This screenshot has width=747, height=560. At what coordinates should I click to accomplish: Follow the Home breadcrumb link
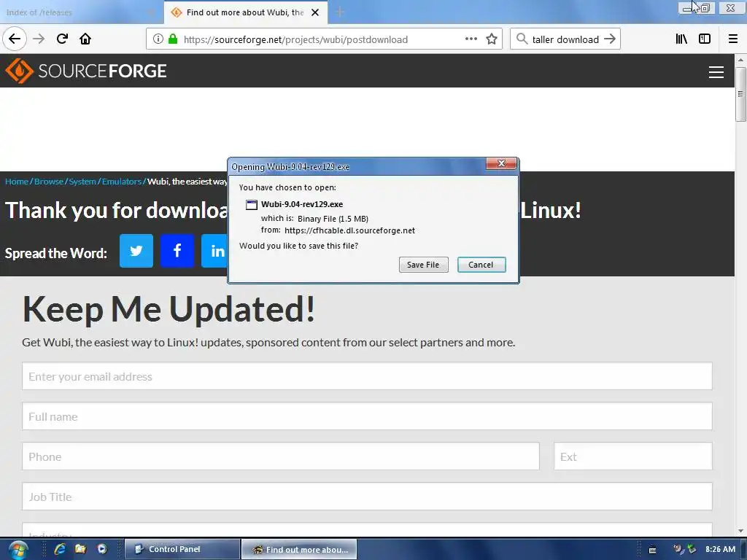pyautogui.click(x=17, y=182)
